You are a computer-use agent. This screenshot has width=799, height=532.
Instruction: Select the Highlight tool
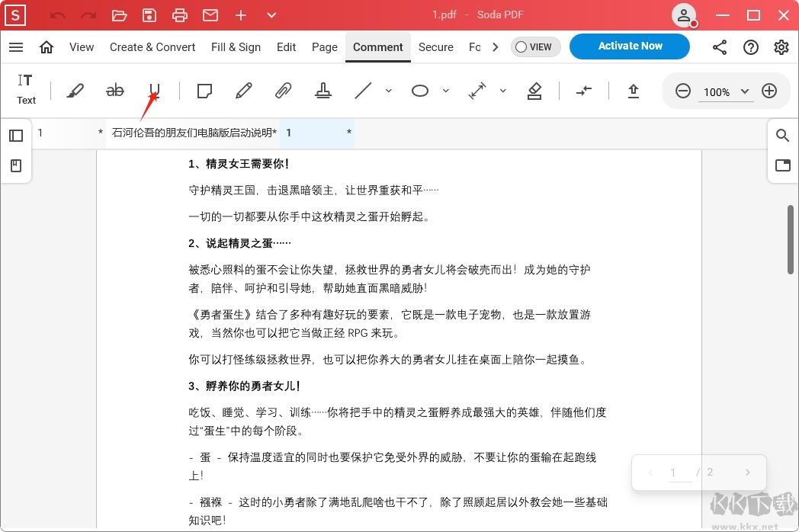(x=75, y=91)
